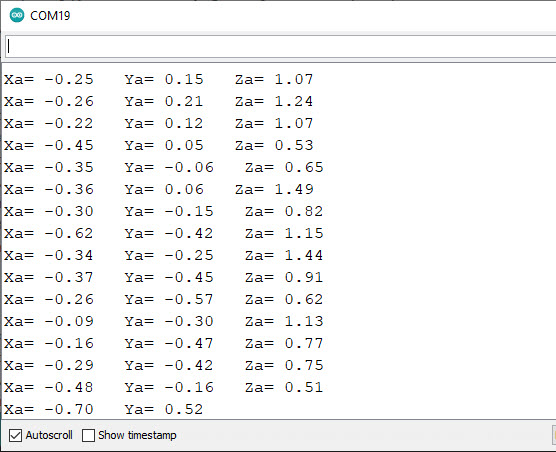Click the Xa= -0.25 value on first line

[x=49, y=79]
